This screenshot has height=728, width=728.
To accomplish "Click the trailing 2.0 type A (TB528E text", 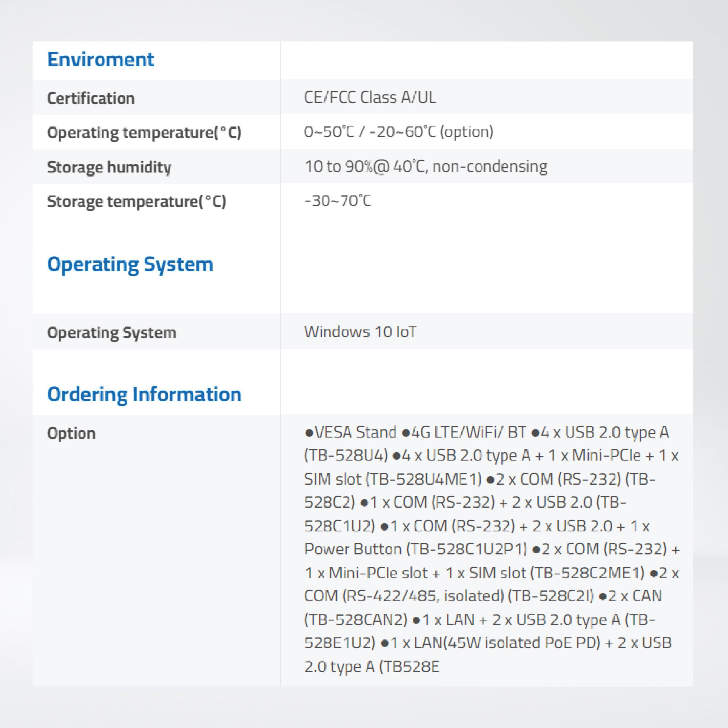I will [x=371, y=667].
